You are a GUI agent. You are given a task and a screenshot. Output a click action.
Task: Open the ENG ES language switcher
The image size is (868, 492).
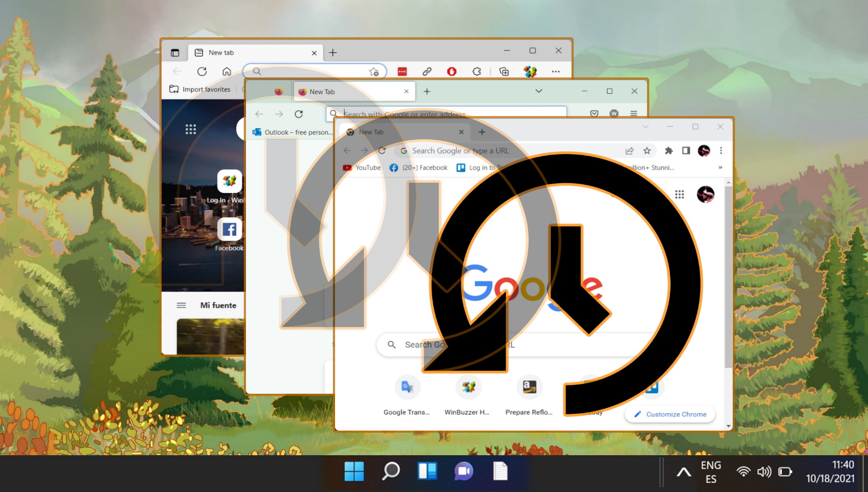tap(711, 472)
